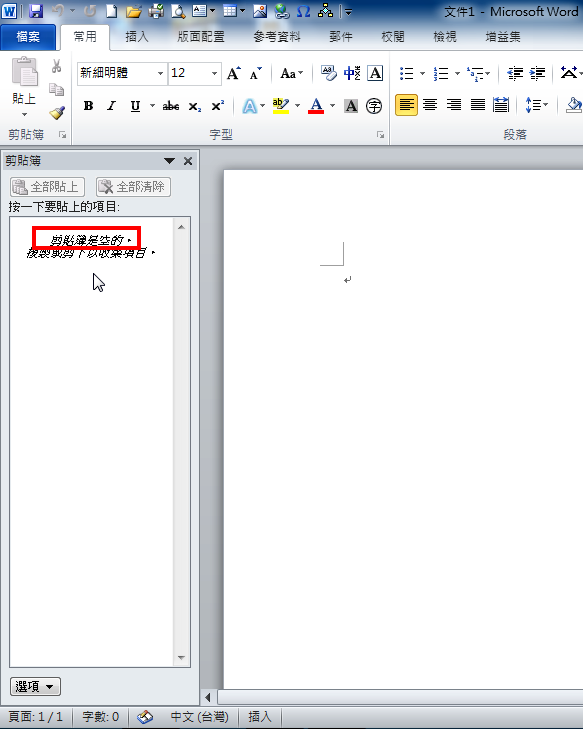
Task: Click the red font color swatch
Action: (x=316, y=106)
